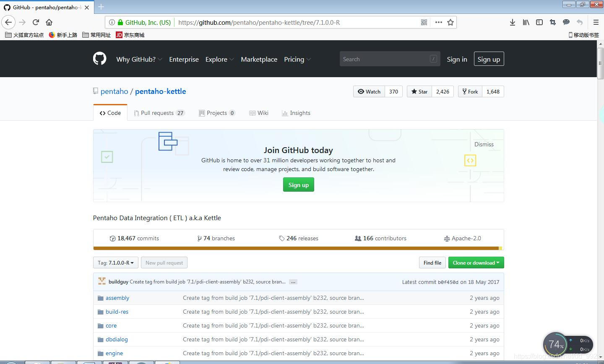Click the engine folder icon

[x=101, y=353]
